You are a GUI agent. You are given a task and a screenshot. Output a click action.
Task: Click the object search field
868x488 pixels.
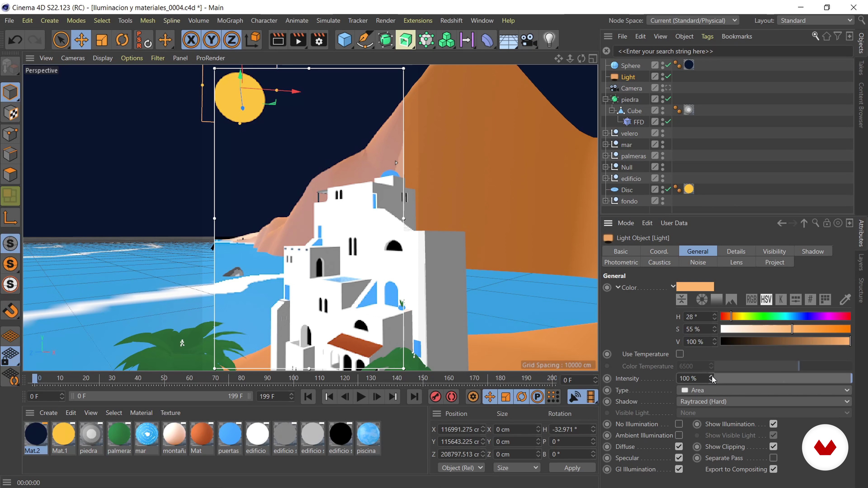point(733,51)
